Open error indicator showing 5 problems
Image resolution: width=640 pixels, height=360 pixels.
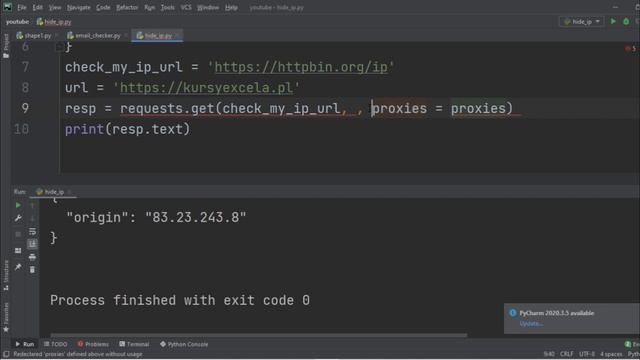pyautogui.click(x=630, y=49)
